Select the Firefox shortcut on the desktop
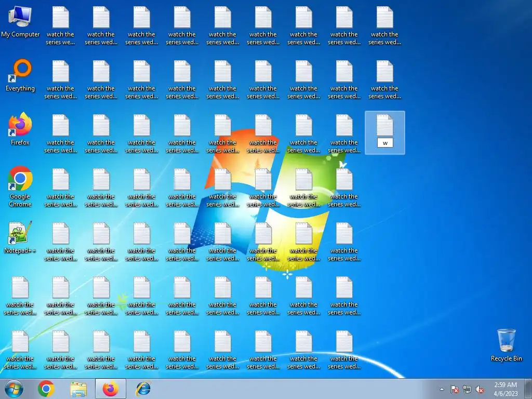The height and width of the screenshot is (399, 532). (x=20, y=129)
